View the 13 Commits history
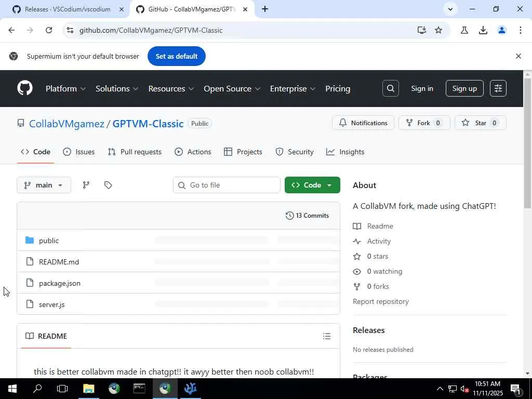The height and width of the screenshot is (399, 532). pyautogui.click(x=307, y=216)
